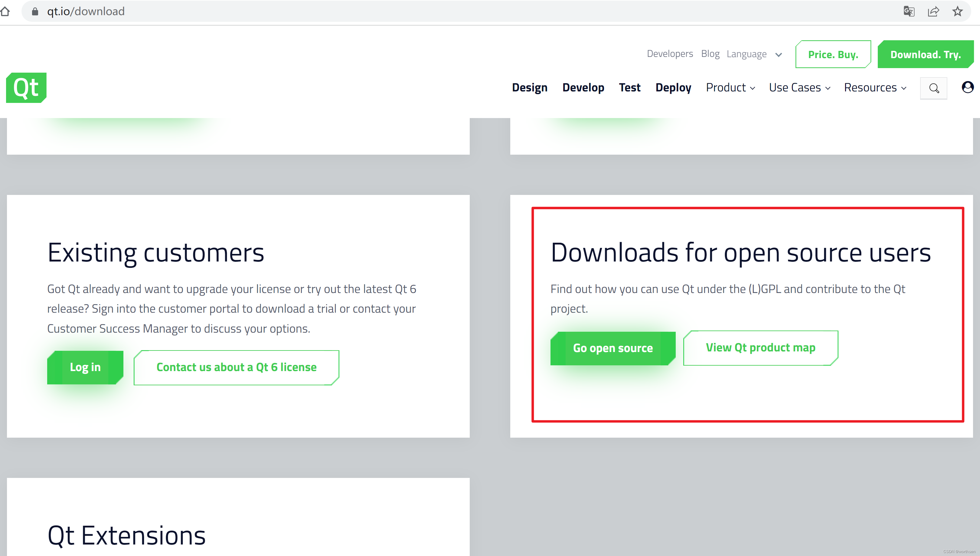This screenshot has height=556, width=980.
Task: Click the browser home icon
Action: pos(5,12)
